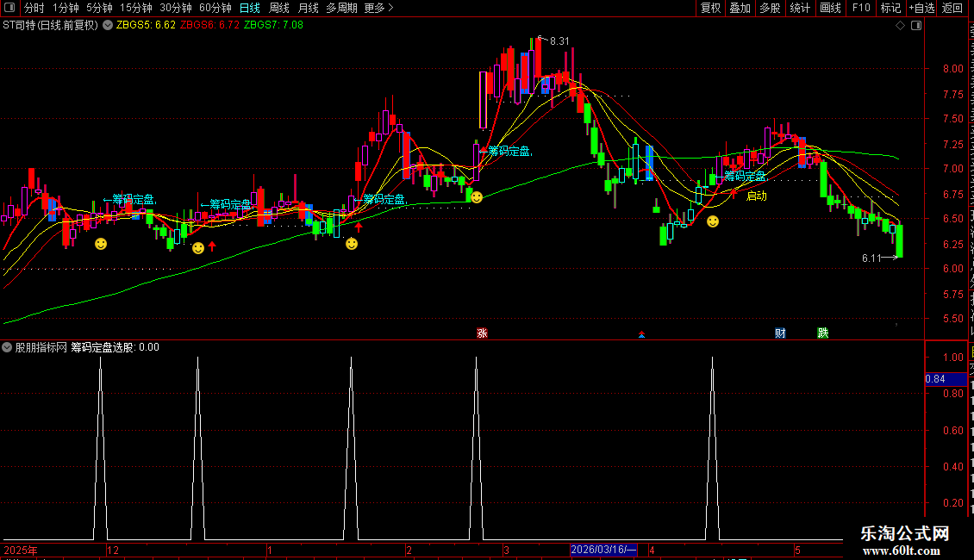
Task: Click the blue-red arrow marker near April
Action: (x=641, y=334)
